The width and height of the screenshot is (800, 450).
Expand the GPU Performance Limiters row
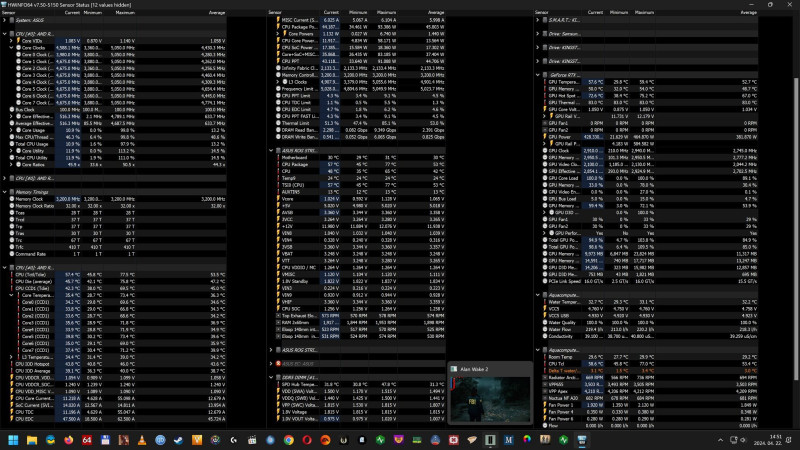click(545, 233)
